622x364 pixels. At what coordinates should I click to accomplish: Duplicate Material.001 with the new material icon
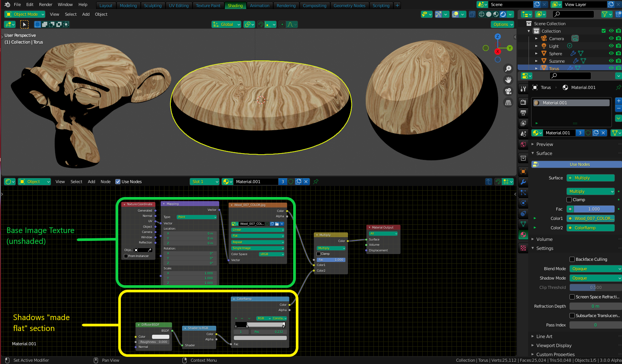pyautogui.click(x=596, y=133)
